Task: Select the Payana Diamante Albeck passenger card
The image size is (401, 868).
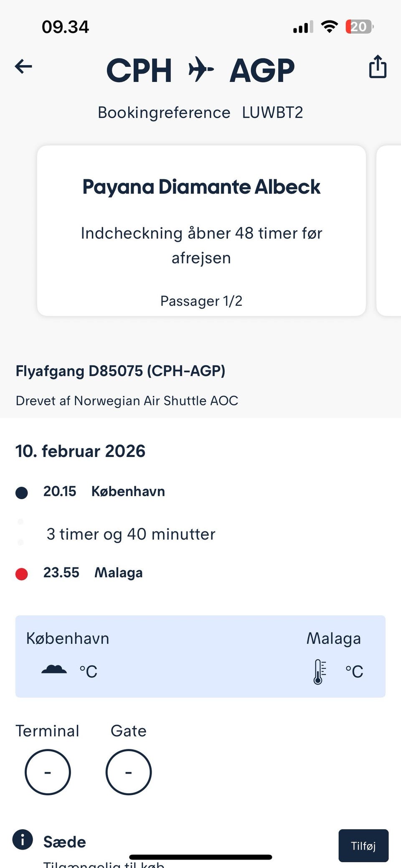Action: pyautogui.click(x=201, y=231)
